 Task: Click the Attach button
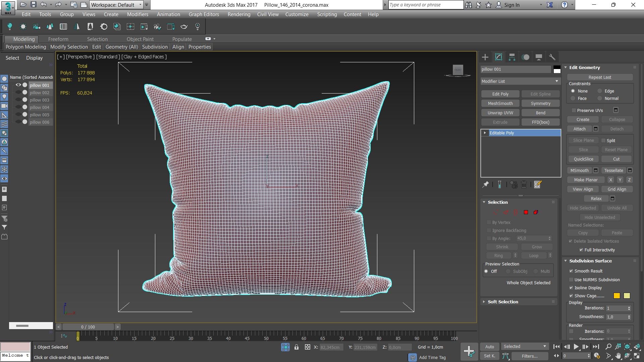coord(579,129)
